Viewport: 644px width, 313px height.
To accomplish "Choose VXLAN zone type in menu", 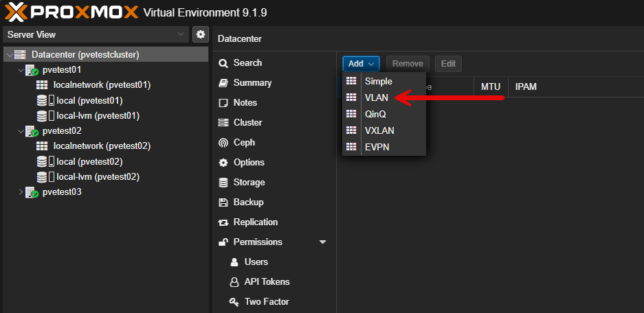I will 379,130.
